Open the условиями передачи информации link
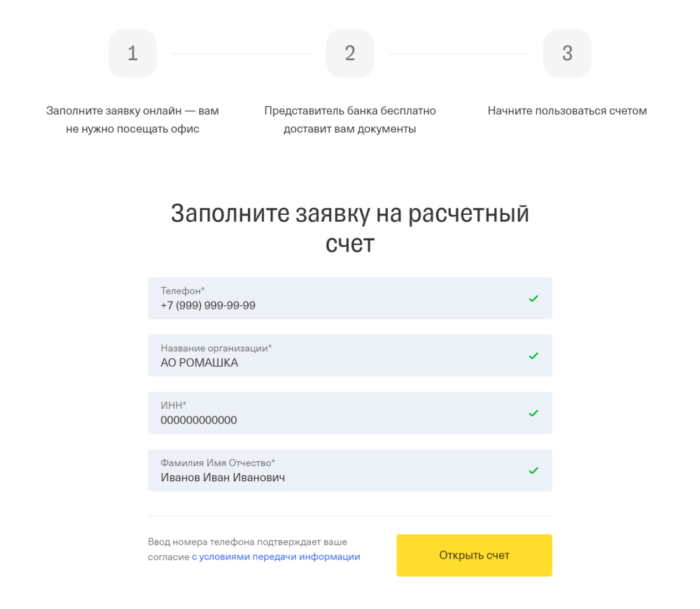The height and width of the screenshot is (609, 700). 276,557
